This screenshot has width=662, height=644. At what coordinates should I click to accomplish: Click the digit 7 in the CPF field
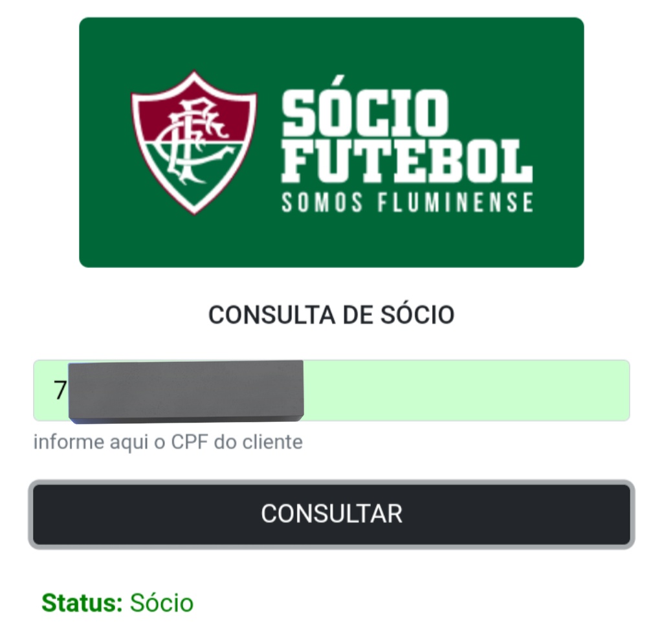point(60,390)
